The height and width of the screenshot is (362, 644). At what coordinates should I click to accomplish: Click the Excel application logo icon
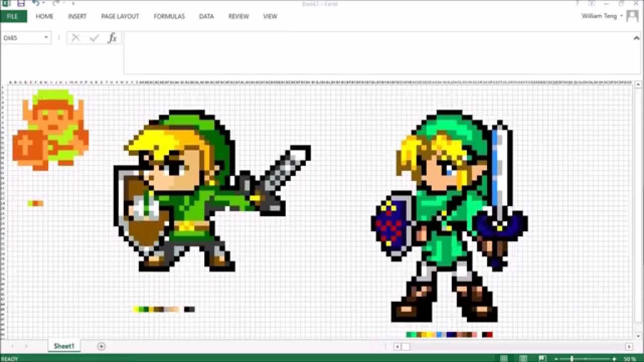pyautogui.click(x=6, y=3)
